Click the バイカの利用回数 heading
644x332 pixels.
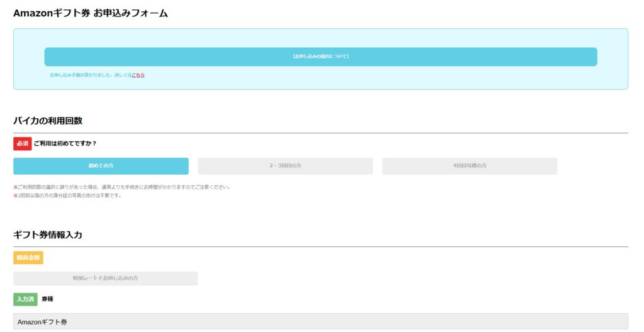[x=48, y=121]
